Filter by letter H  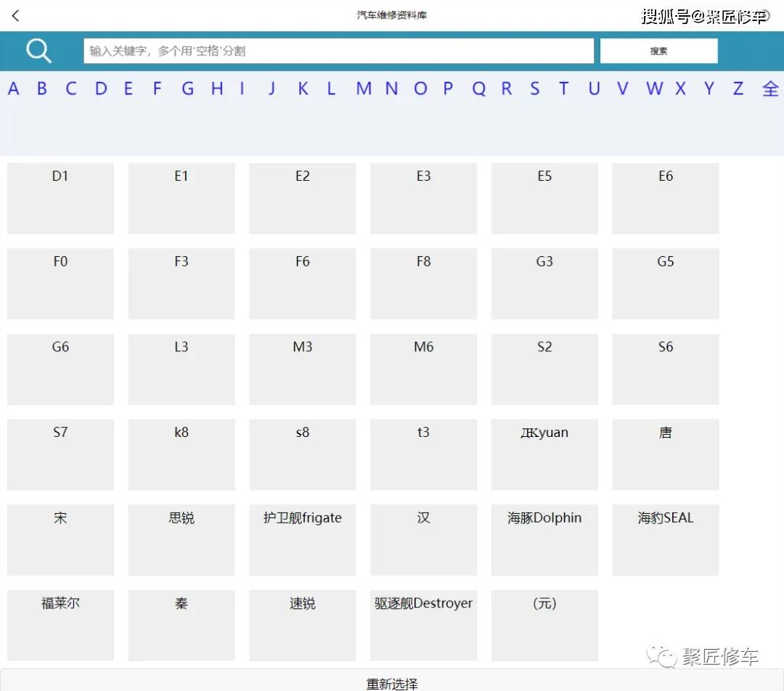(216, 89)
